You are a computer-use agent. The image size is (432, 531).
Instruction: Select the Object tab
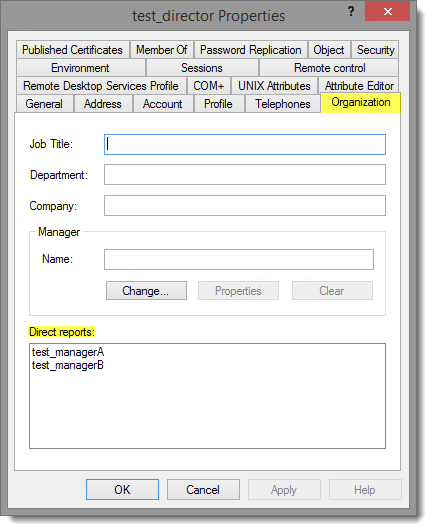click(x=329, y=50)
